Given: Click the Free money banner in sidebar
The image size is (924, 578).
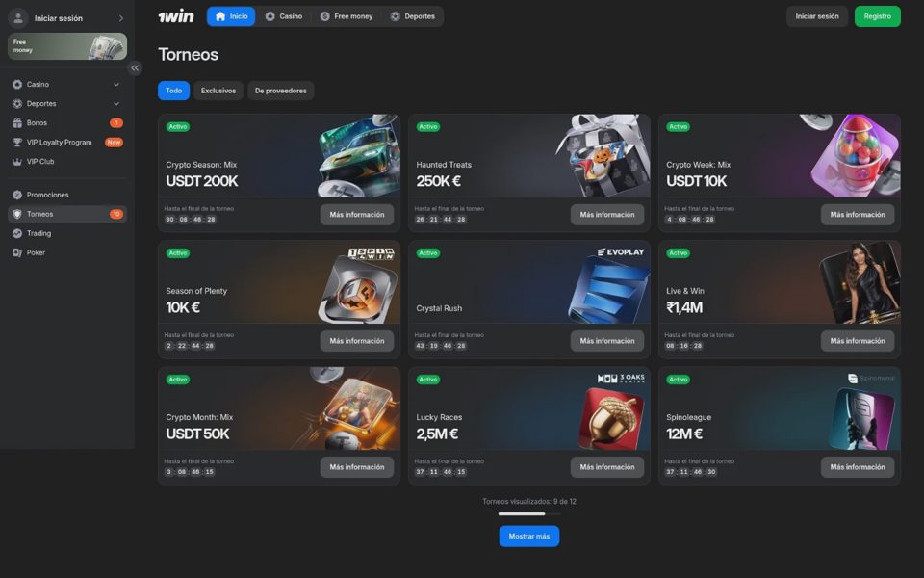Looking at the screenshot, I should (67, 46).
